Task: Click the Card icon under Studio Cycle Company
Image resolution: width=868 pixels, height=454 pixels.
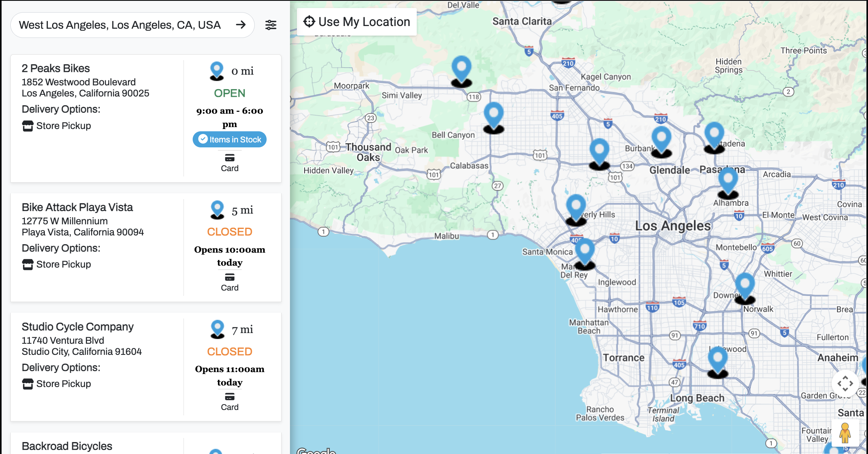Action: pos(229,397)
